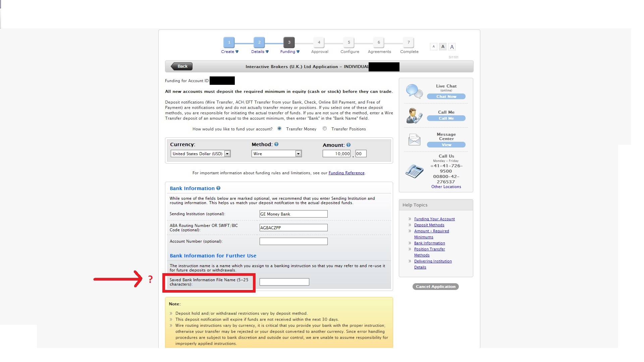Click the Method help question icon
This screenshot has height=362, width=644.
click(x=276, y=144)
